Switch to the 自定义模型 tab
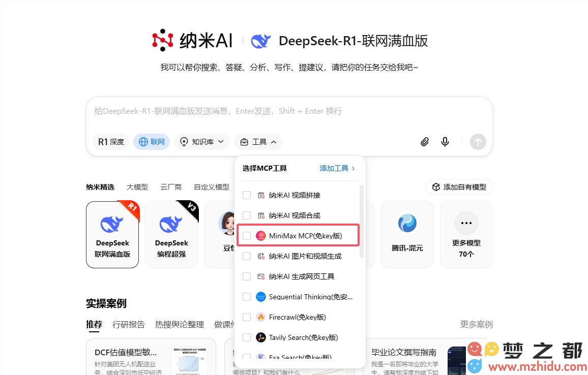The height and width of the screenshot is (375, 588). tap(212, 187)
